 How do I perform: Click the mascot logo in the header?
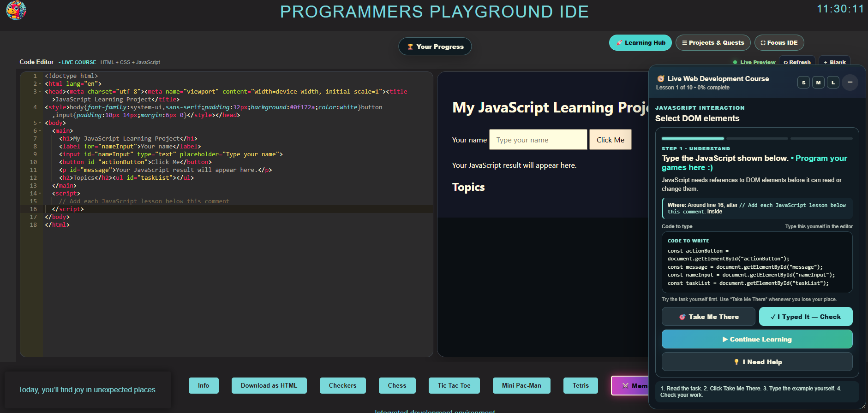tap(16, 10)
